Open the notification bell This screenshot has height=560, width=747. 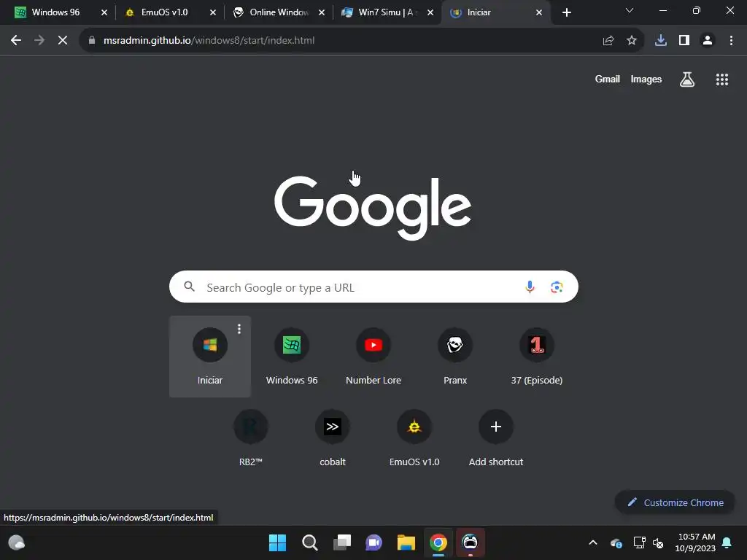(x=727, y=542)
